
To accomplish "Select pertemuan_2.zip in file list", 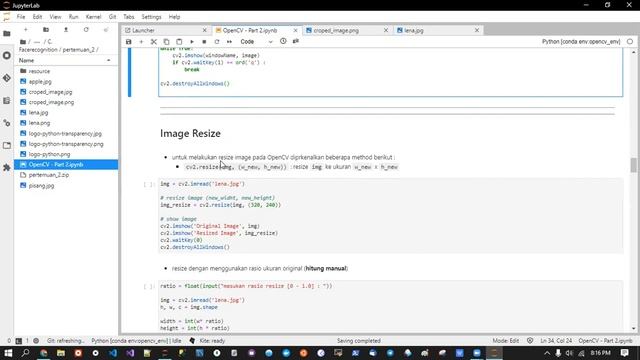I will coord(66,175).
